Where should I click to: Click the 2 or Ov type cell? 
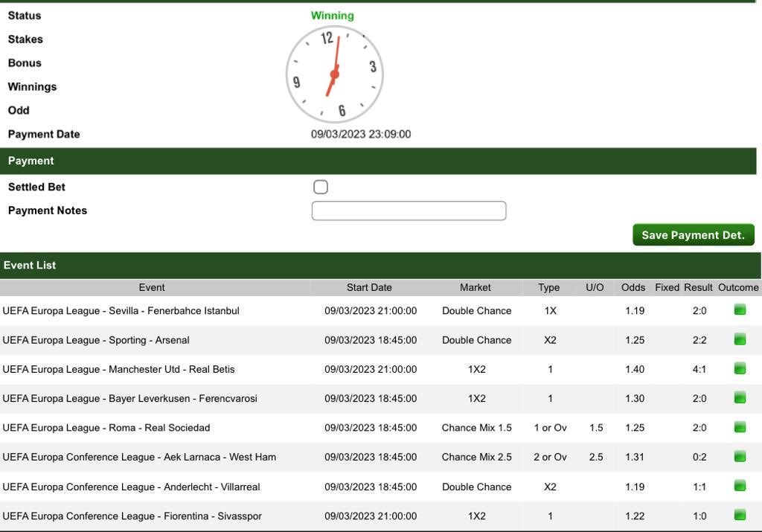(550, 457)
